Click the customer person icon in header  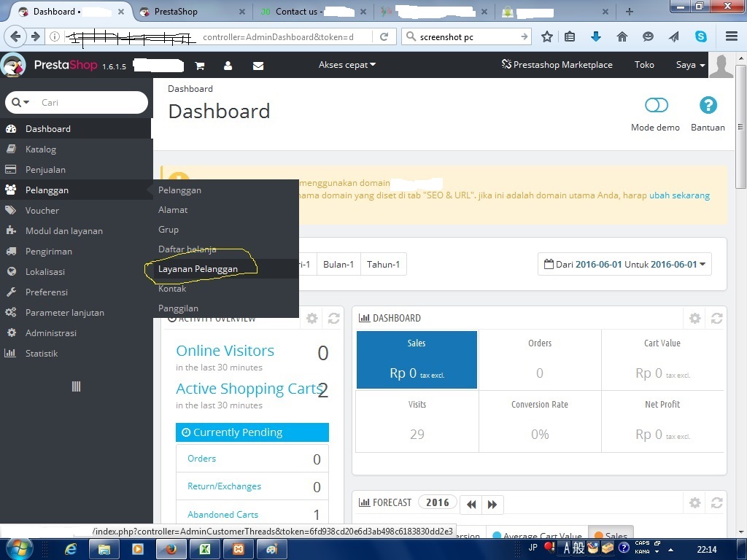(228, 66)
